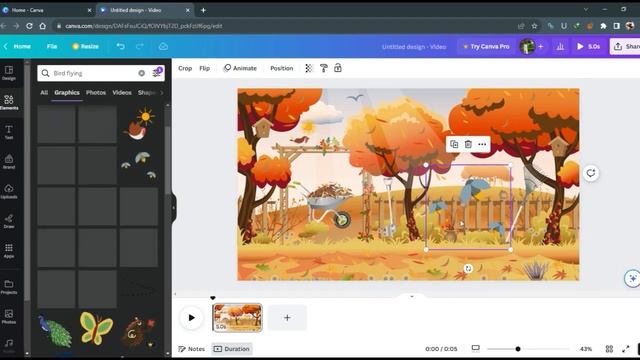Open the Resize option
The width and height of the screenshot is (640, 360).
point(85,46)
